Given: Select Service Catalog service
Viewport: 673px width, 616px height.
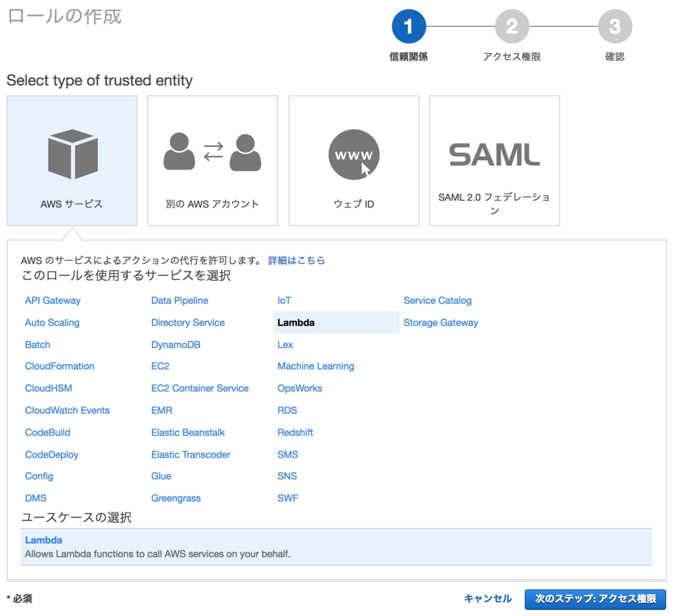Looking at the screenshot, I should pyautogui.click(x=438, y=300).
